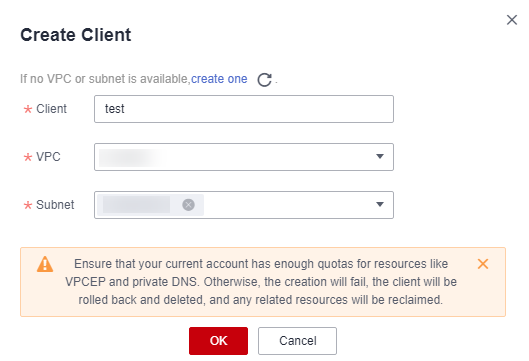The image size is (529, 361).
Task: Click the quota warning message text
Action: 261,282
